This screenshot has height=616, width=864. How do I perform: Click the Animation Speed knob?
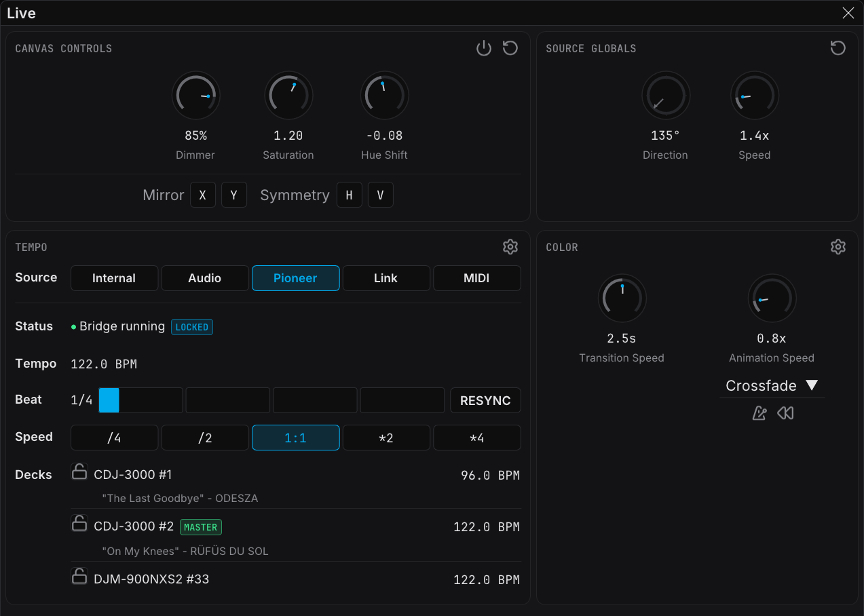[x=772, y=299]
